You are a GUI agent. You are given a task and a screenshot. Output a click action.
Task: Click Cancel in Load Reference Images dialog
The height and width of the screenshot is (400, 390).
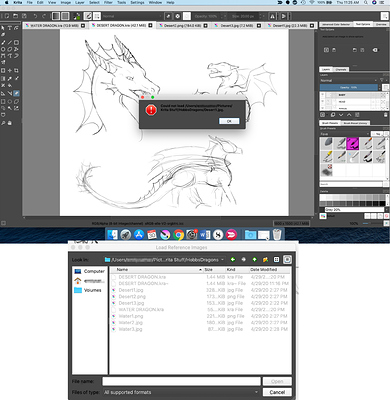tap(277, 392)
